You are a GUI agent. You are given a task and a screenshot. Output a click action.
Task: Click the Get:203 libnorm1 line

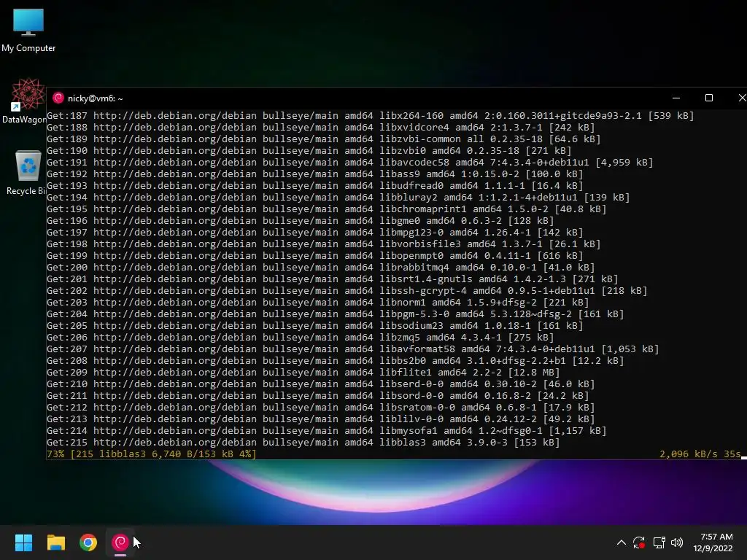(318, 303)
